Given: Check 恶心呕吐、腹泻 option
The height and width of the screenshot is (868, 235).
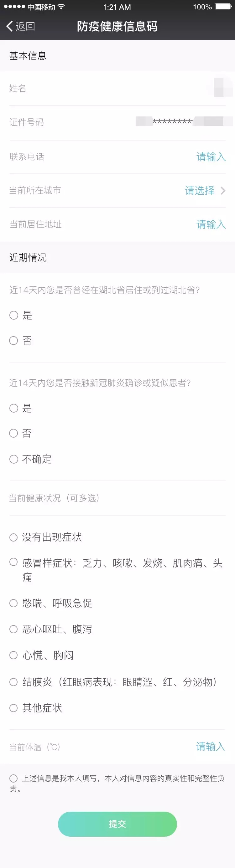Looking at the screenshot, I should pos(14,629).
